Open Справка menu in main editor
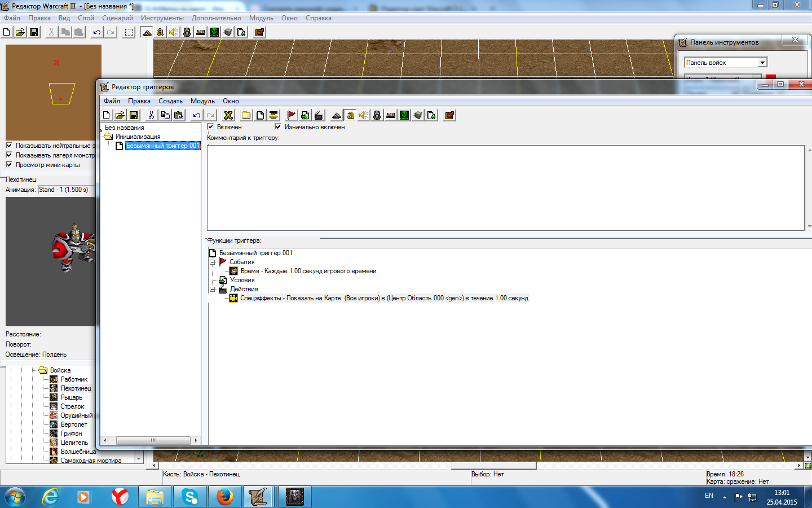Screen dimensions: 812x508 click(319, 18)
